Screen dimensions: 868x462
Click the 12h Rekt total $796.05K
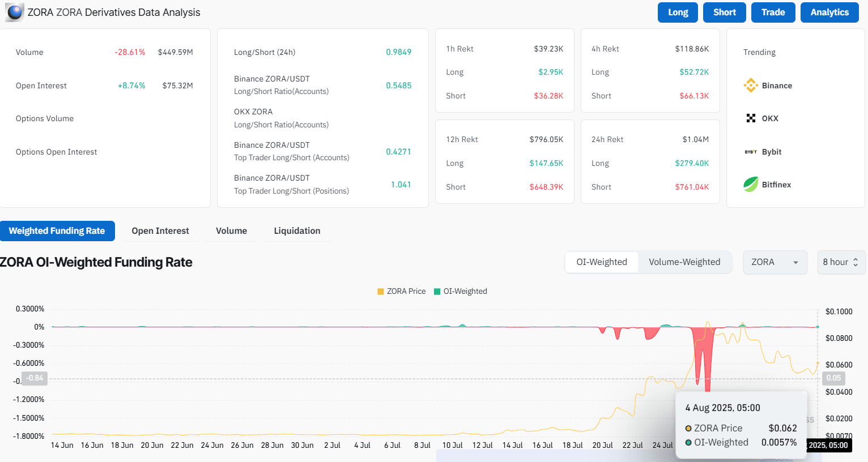[x=546, y=139]
